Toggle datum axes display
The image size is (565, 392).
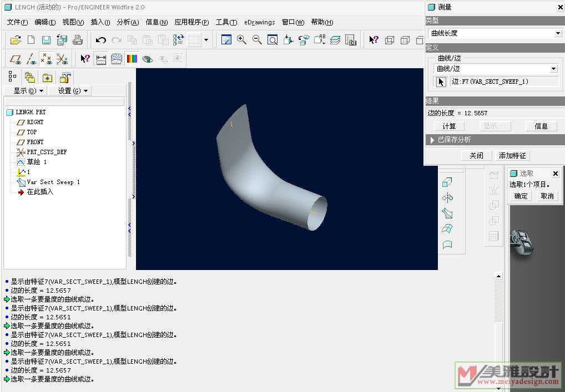(31, 59)
